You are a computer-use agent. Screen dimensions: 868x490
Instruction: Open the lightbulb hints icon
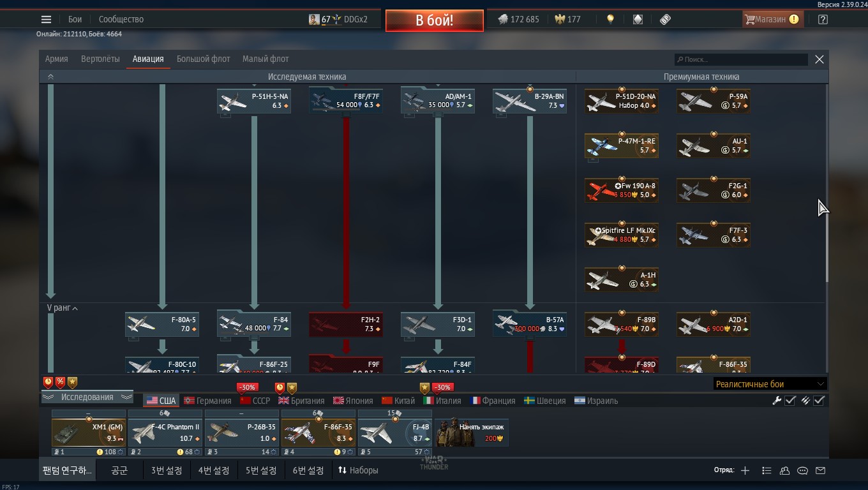click(x=610, y=19)
